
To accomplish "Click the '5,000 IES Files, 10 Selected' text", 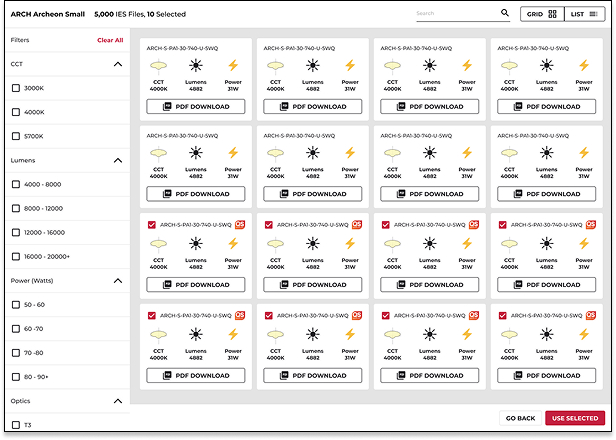I will point(140,14).
